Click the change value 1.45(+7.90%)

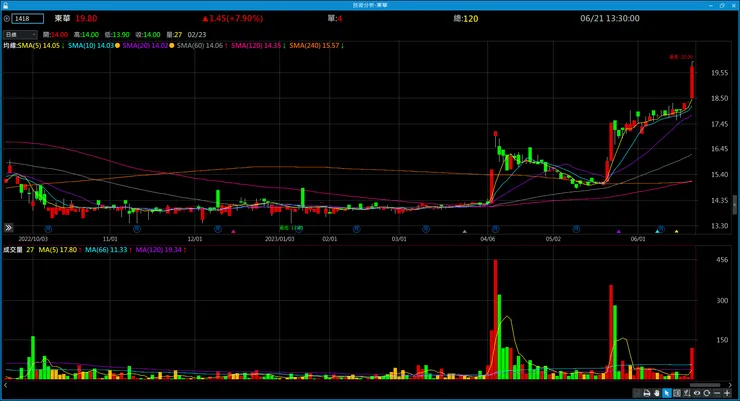pos(232,18)
